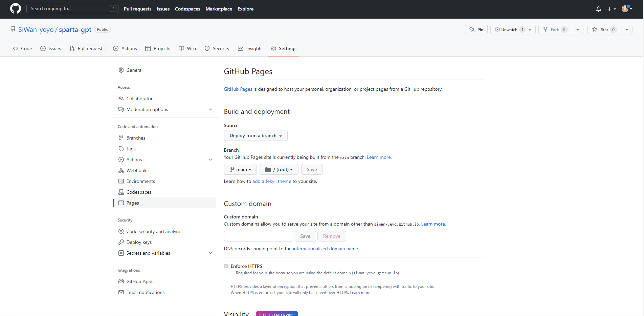The image size is (644, 316).
Task: Click the Webhooks icon
Action: [121, 170]
